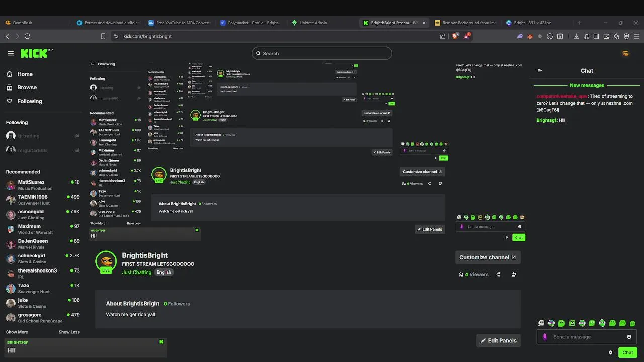The height and width of the screenshot is (362, 644).
Task: Click Just Chatting category under BrightisBright title
Action: point(136,272)
